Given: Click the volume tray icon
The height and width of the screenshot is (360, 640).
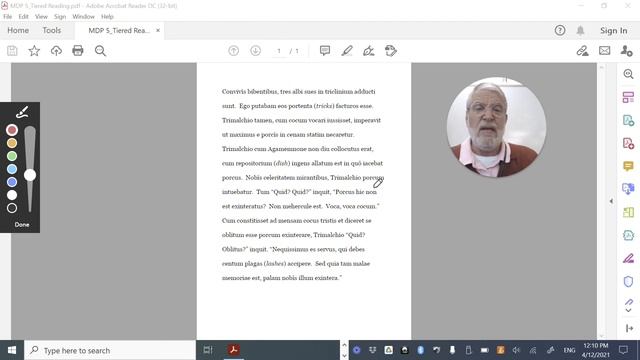Looking at the screenshot, I should tap(516, 350).
